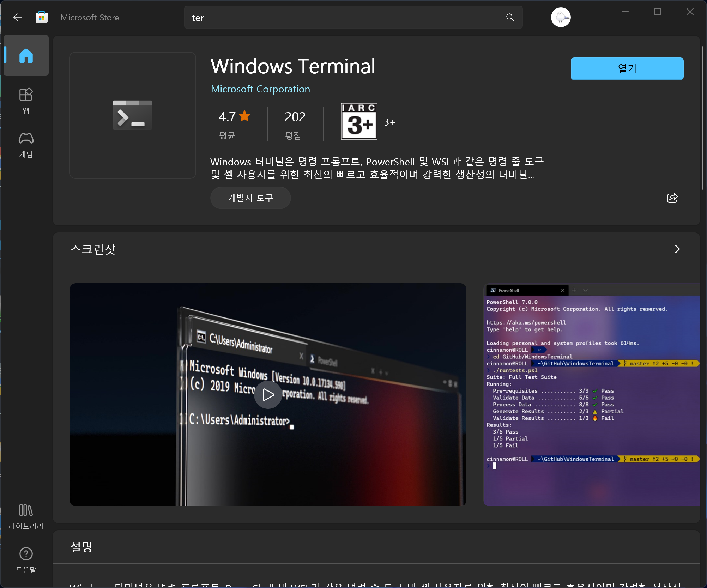Click the IARC 3+ rating badge
The width and height of the screenshot is (707, 588).
pyautogui.click(x=359, y=121)
